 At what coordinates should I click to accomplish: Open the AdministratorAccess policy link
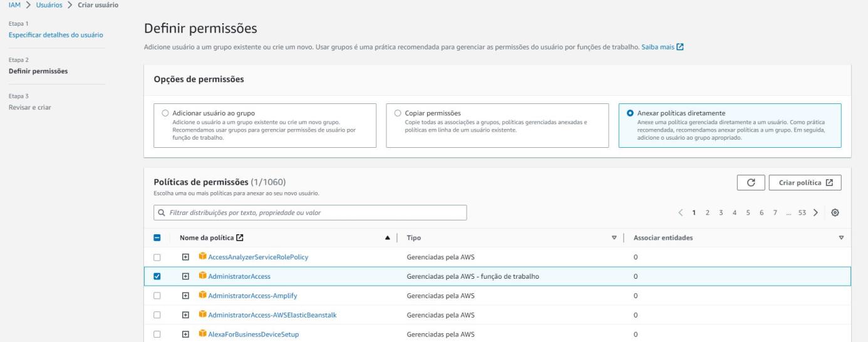coord(239,276)
